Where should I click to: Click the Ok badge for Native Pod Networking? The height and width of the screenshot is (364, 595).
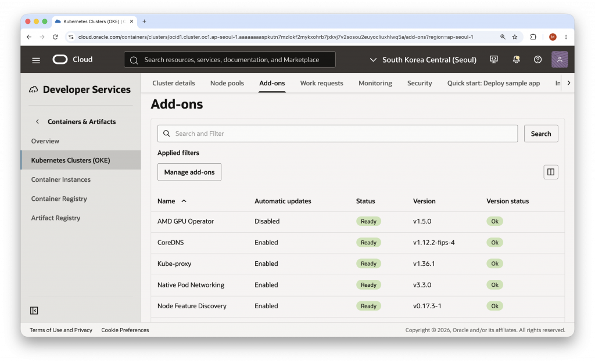coord(495,284)
